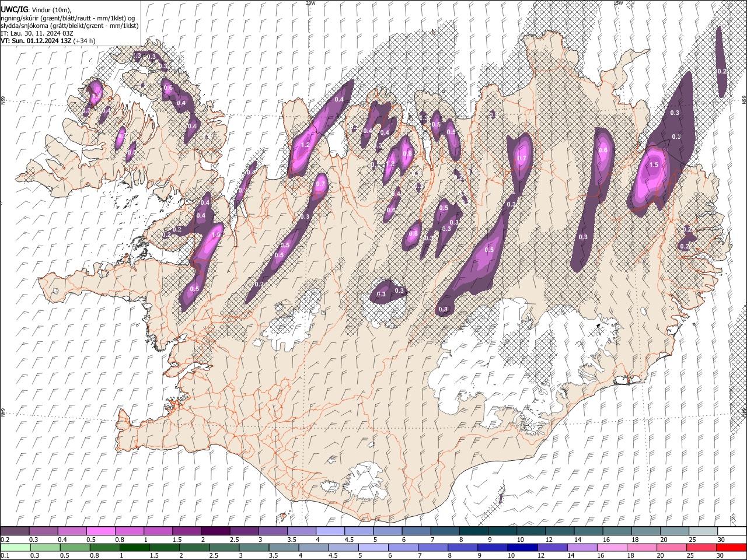Select the 'rigning/skúrir' legend description line
747x560 pixels.
click(x=68, y=18)
